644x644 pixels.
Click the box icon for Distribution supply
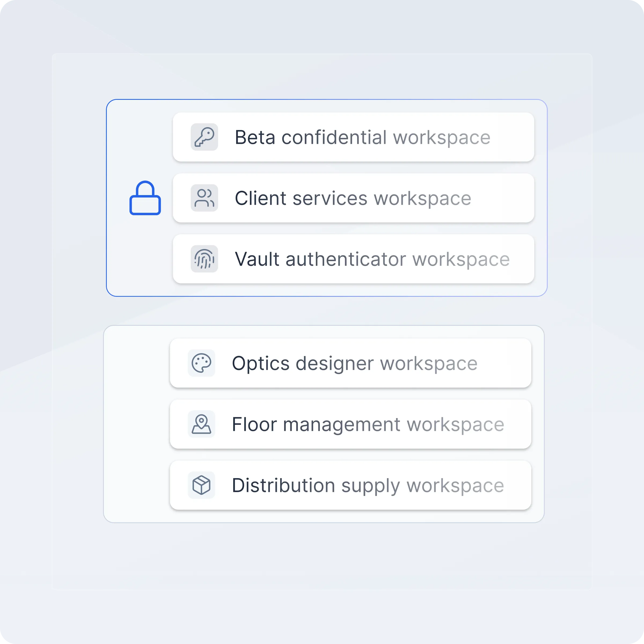(x=201, y=485)
